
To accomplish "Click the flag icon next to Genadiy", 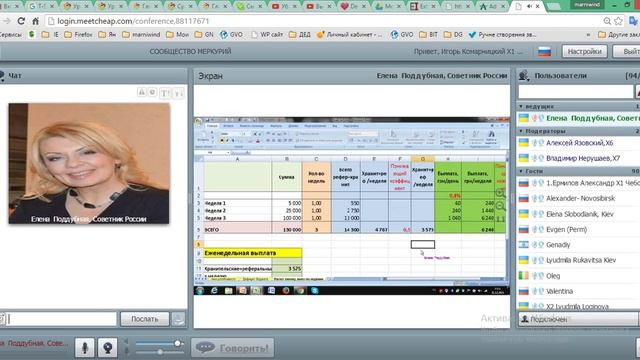I will pyautogui.click(x=524, y=244).
